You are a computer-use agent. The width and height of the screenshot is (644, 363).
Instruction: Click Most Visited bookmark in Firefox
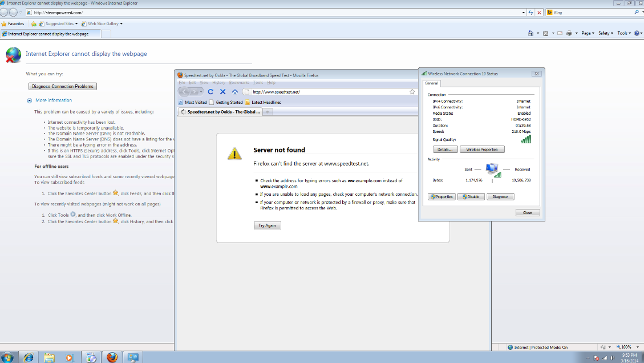[x=193, y=102]
